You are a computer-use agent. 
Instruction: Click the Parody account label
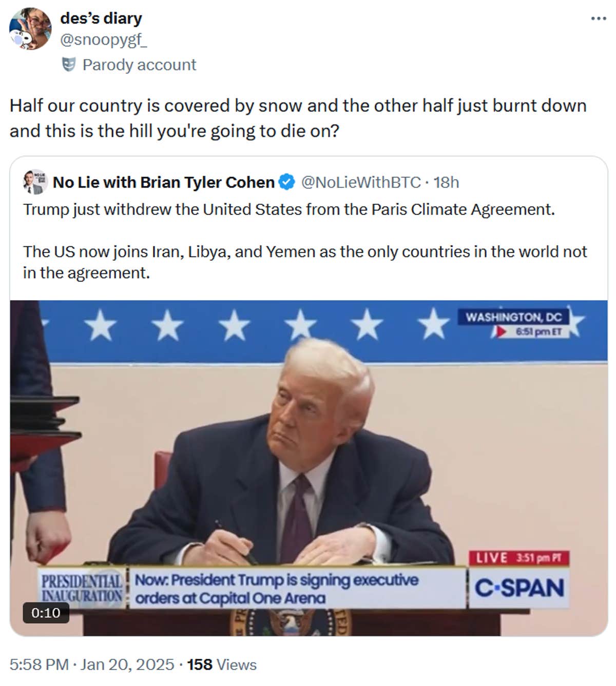139,65
